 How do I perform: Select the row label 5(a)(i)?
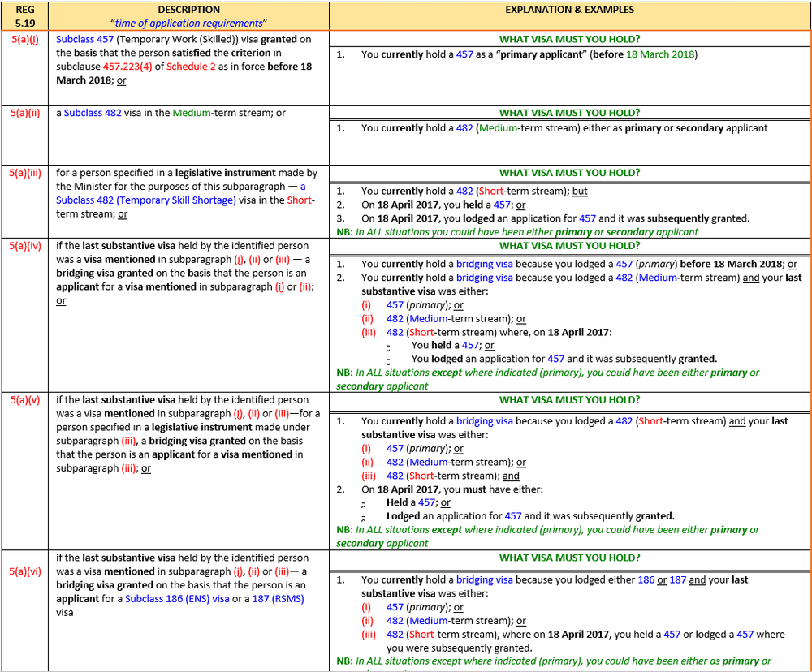pyautogui.click(x=25, y=39)
